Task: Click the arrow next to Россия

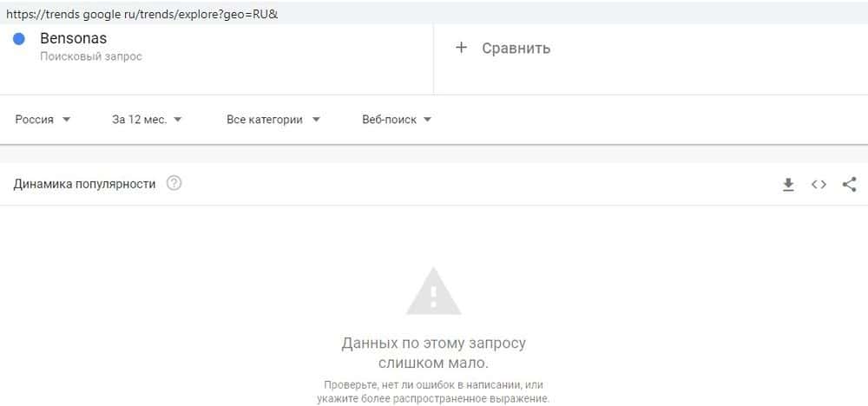Action: 67,120
